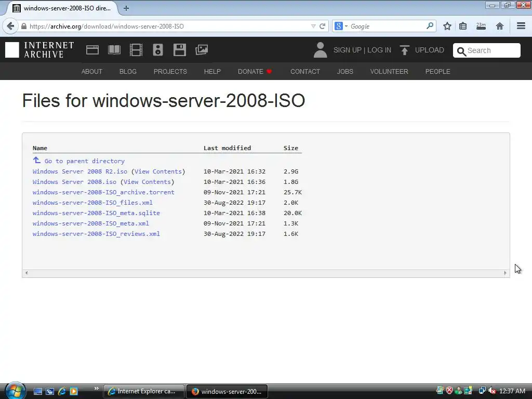Click Show Desktop in quick launch
The height and width of the screenshot is (399, 532).
[37, 391]
